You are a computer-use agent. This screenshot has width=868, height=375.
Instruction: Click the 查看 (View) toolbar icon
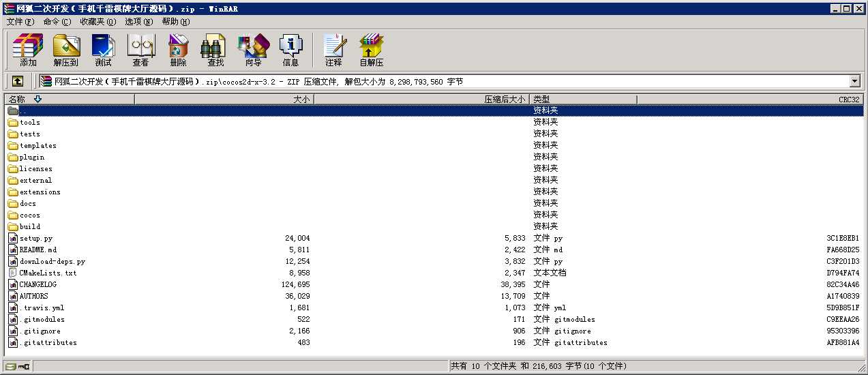140,50
